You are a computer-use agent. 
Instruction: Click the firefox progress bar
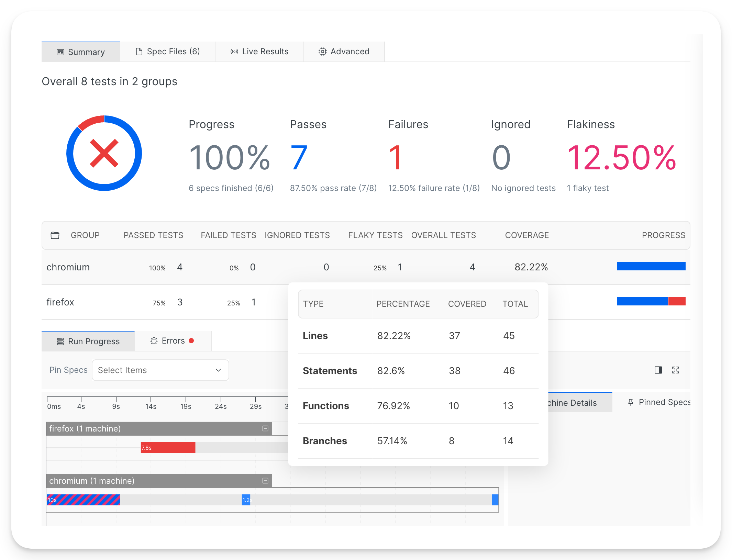click(651, 301)
